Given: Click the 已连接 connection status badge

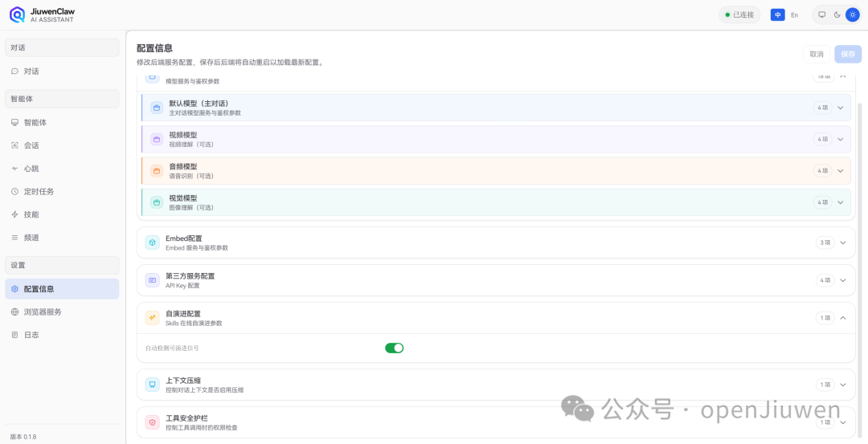Looking at the screenshot, I should 739,15.
